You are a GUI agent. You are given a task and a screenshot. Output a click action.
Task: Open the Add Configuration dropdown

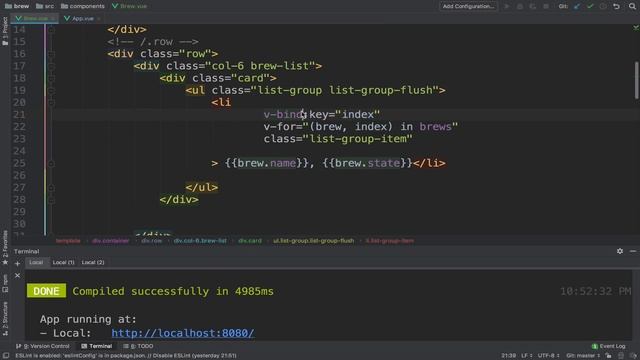tap(468, 6)
